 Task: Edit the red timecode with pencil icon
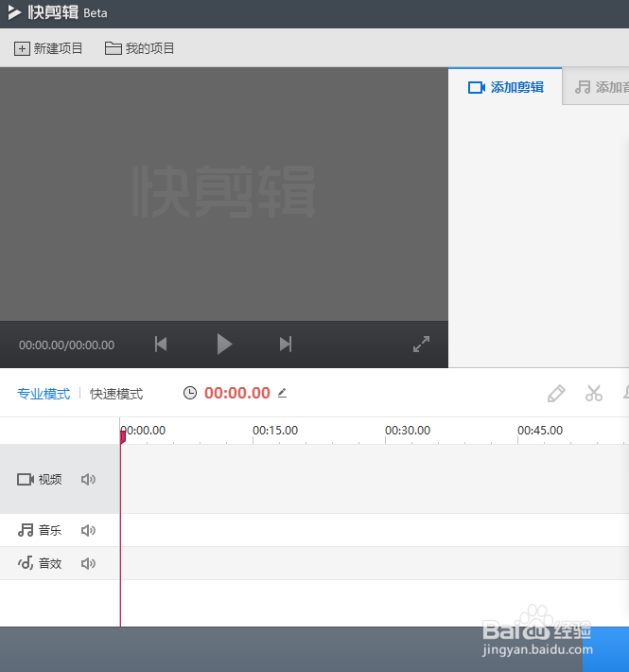[282, 393]
